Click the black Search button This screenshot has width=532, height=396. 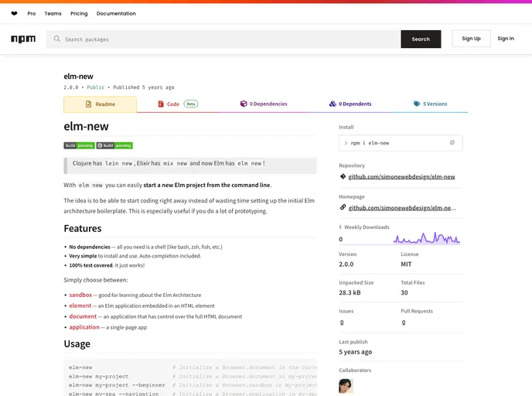[x=421, y=39]
